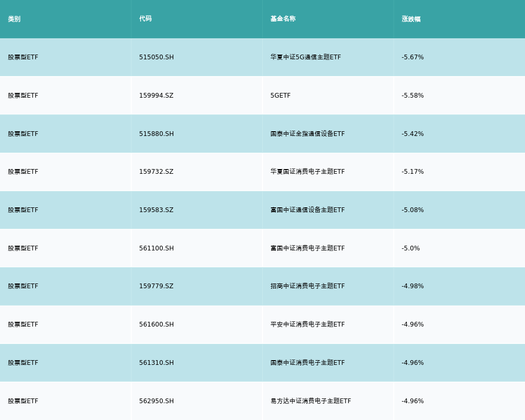Screen dimensions: 525x420
Task: Click 股票型ETF in the 515050.SH row
Action: pyautogui.click(x=23, y=57)
